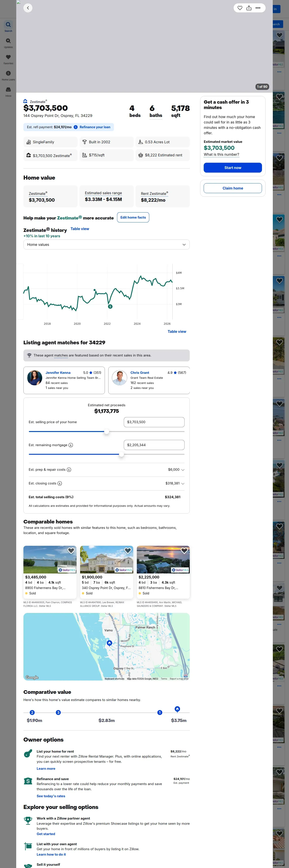Click Estimated sales range label

click(103, 193)
